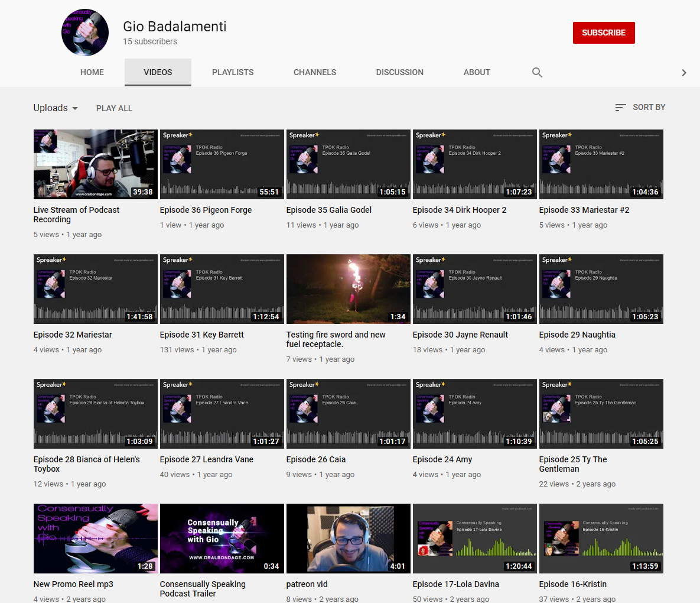
Task: Open Episode 26 Caia title link
Action: tap(315, 459)
